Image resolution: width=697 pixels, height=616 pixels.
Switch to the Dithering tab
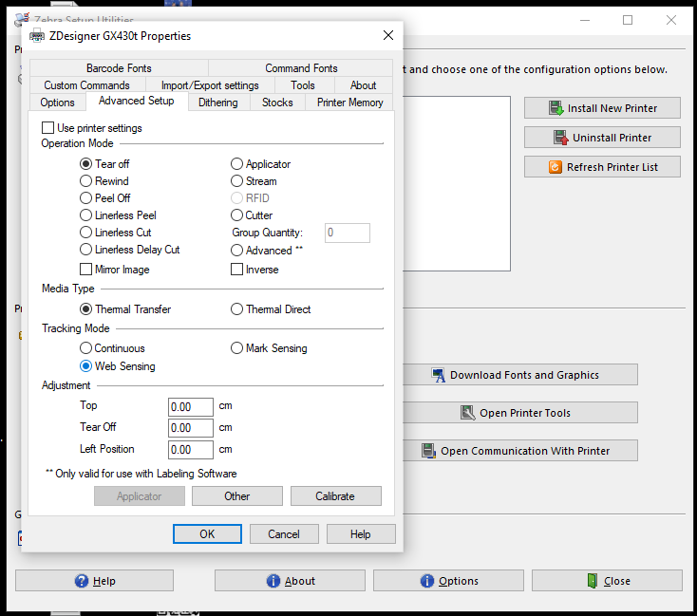coord(217,103)
